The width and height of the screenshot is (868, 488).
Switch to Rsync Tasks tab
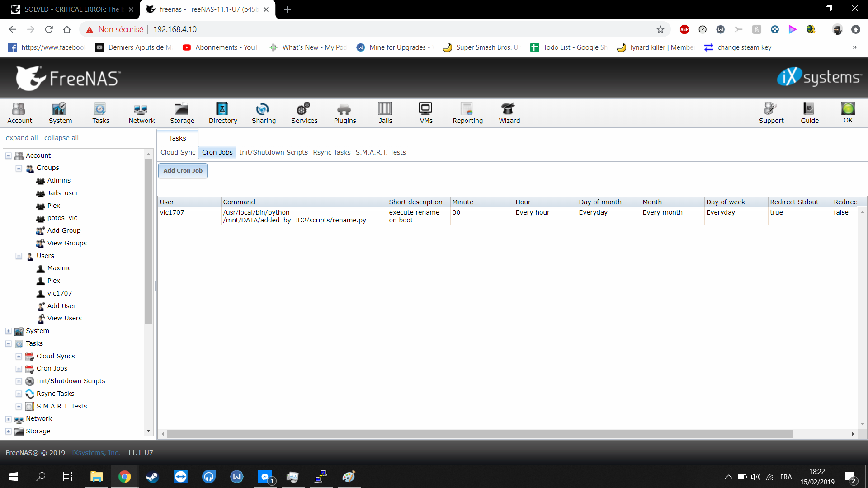point(331,152)
